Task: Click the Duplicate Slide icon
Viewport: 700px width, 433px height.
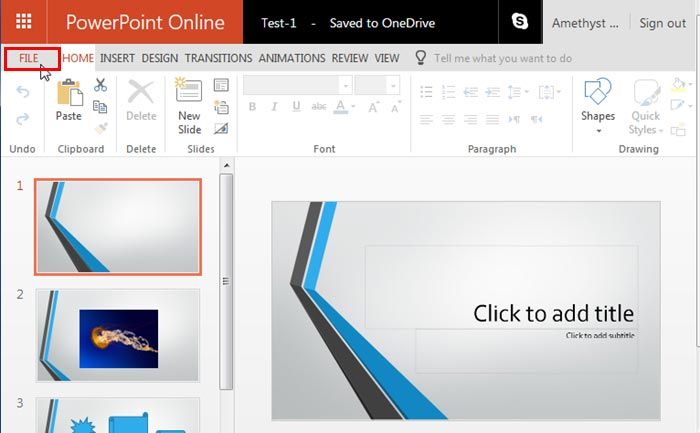Action: (x=221, y=107)
